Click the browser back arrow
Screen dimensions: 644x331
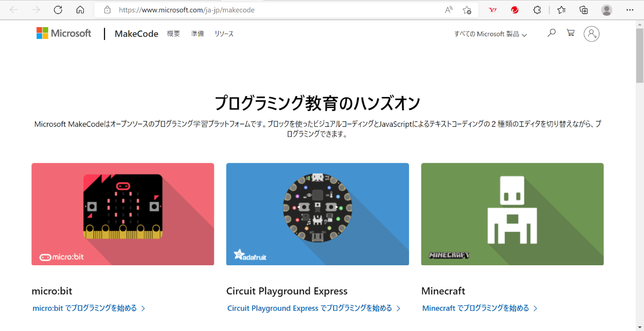tap(13, 10)
